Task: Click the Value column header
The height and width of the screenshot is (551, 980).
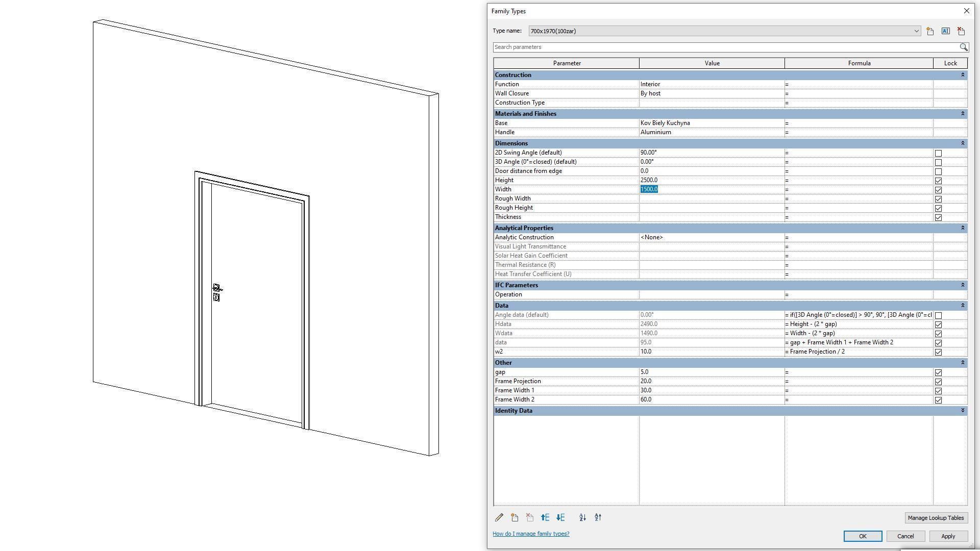Action: click(712, 63)
